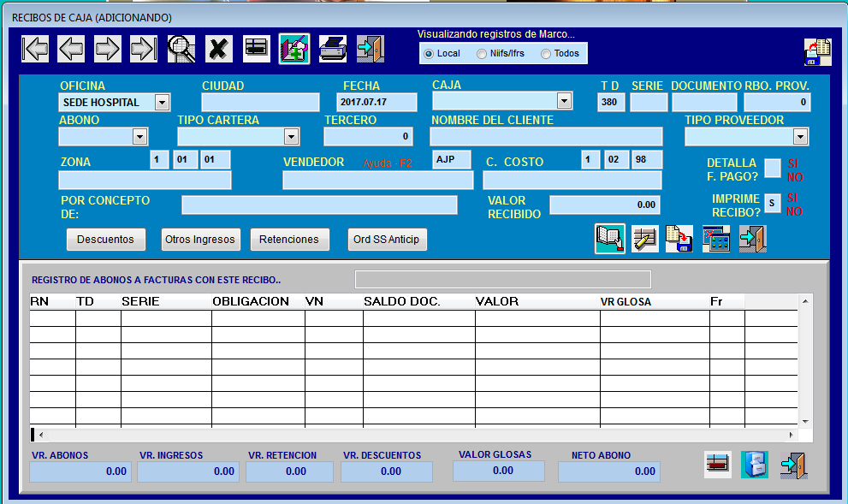Click the Retenciones button

289,240
